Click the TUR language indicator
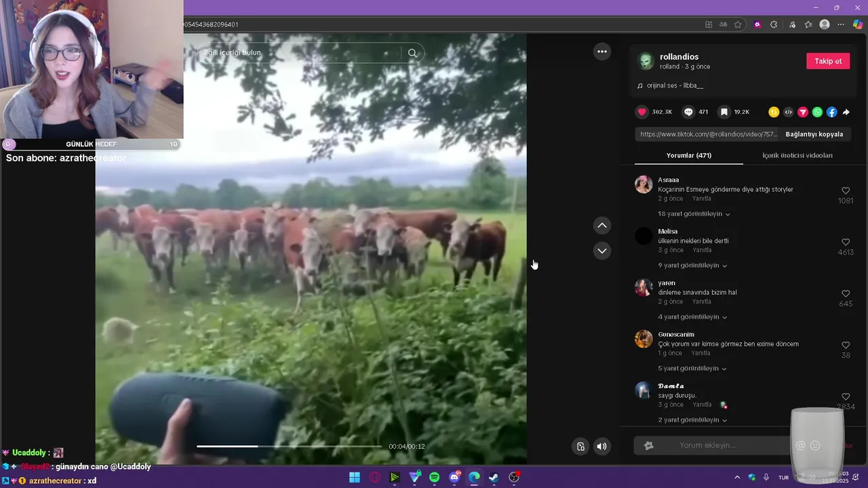 click(784, 477)
